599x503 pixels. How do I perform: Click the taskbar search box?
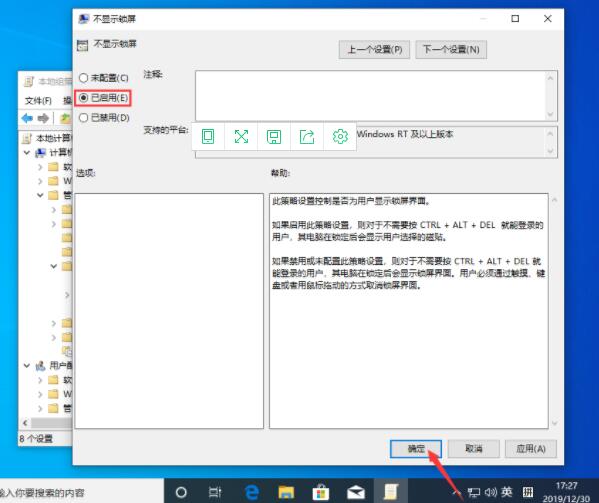click(82, 492)
